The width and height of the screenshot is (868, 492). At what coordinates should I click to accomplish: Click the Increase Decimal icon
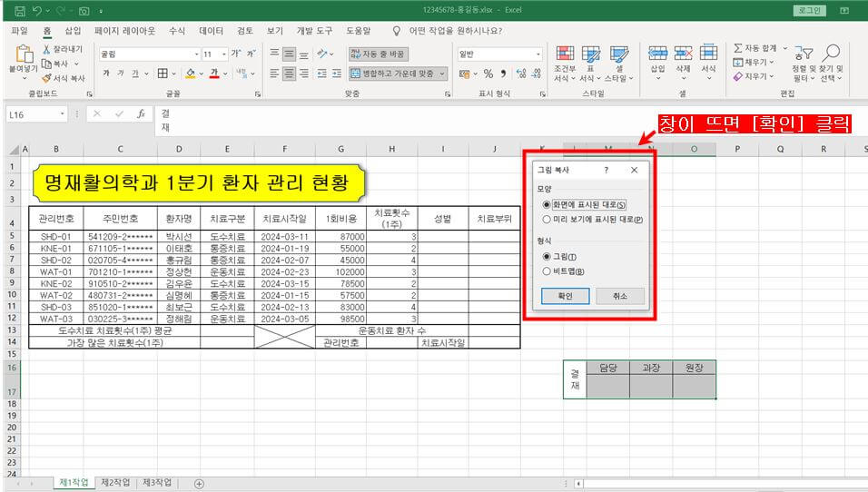coord(521,73)
